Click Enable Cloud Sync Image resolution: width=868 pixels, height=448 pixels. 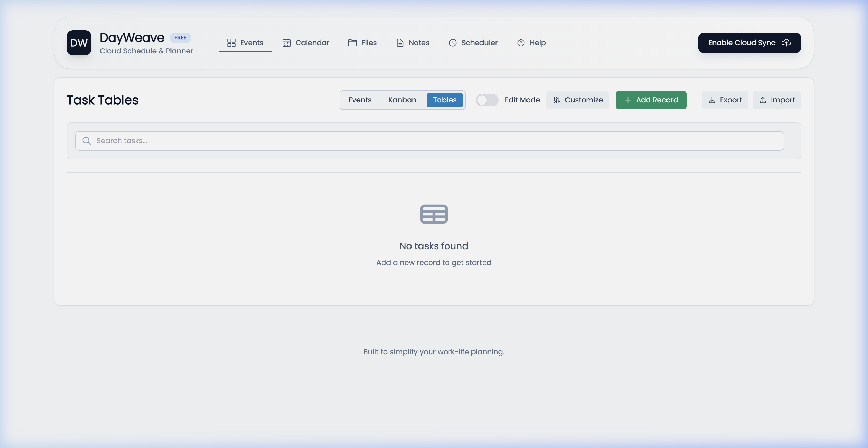coord(749,43)
